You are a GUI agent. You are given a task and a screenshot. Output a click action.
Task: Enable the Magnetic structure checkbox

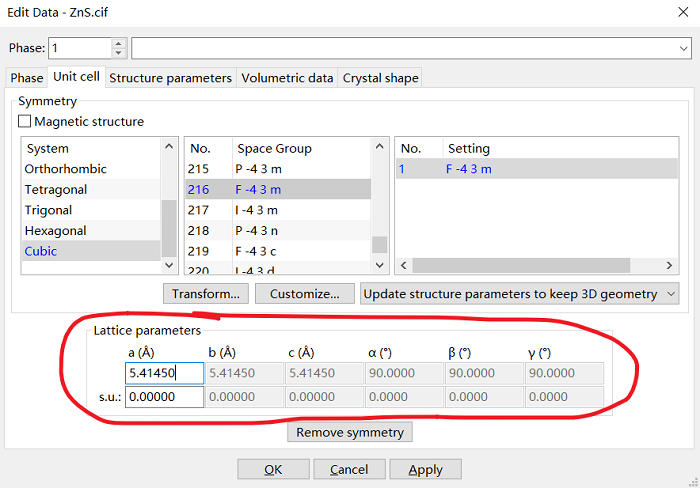[x=25, y=122]
